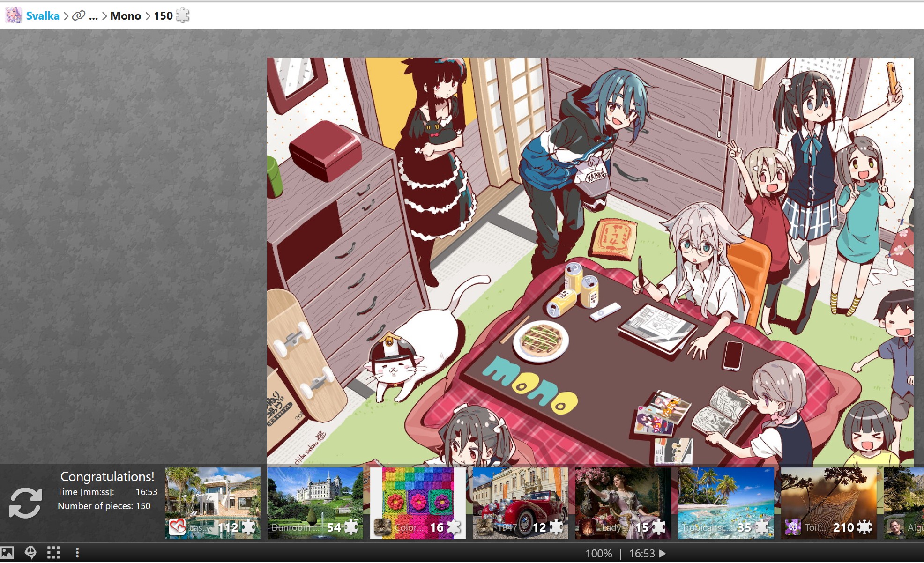Click the man portrait avatar on Aigu puzzle
This screenshot has height=563, width=924.
pyautogui.click(x=896, y=527)
